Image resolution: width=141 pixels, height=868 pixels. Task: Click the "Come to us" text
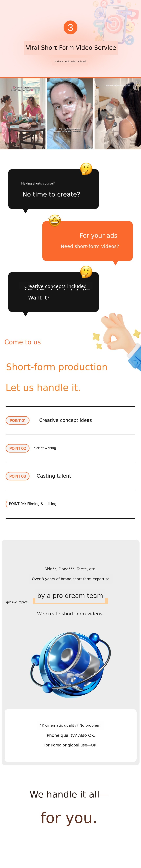pos(23,342)
